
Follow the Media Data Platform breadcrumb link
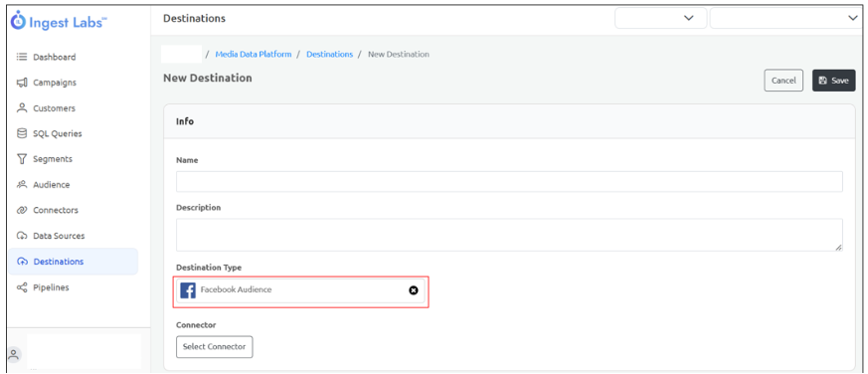(x=254, y=55)
